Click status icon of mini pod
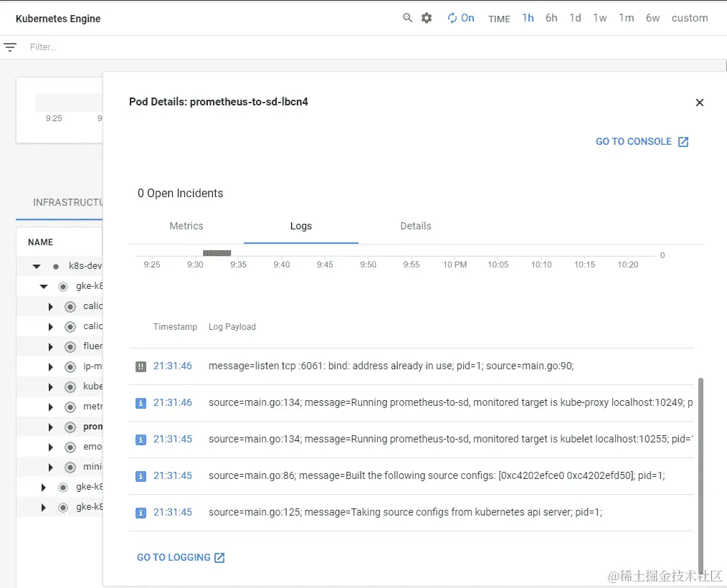Image resolution: width=727 pixels, height=588 pixels. [70, 468]
